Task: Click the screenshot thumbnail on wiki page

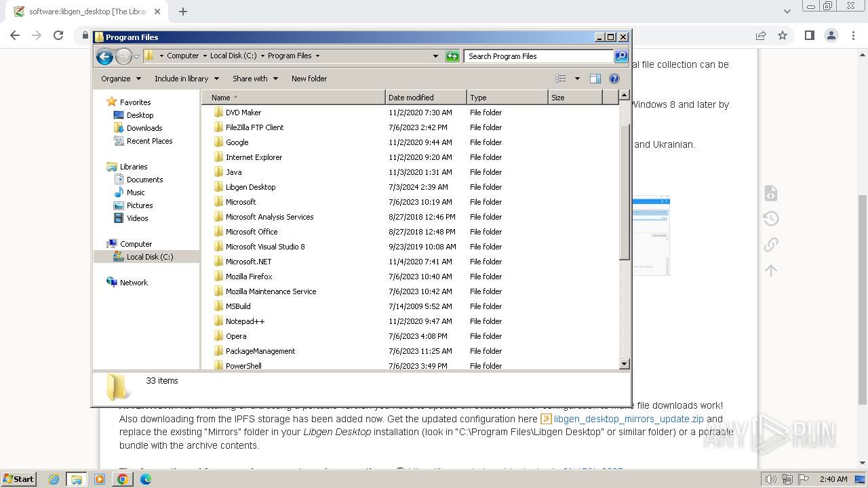Action: (651, 236)
